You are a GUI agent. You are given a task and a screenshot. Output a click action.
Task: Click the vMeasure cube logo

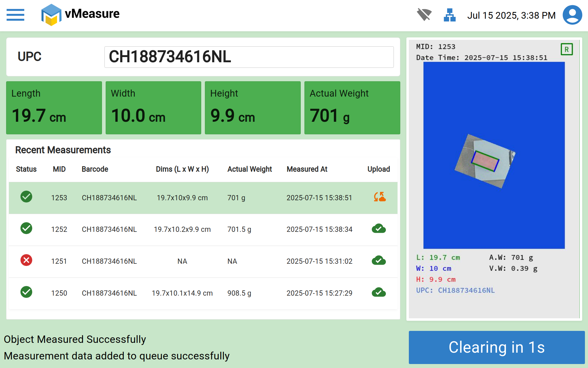(x=51, y=15)
